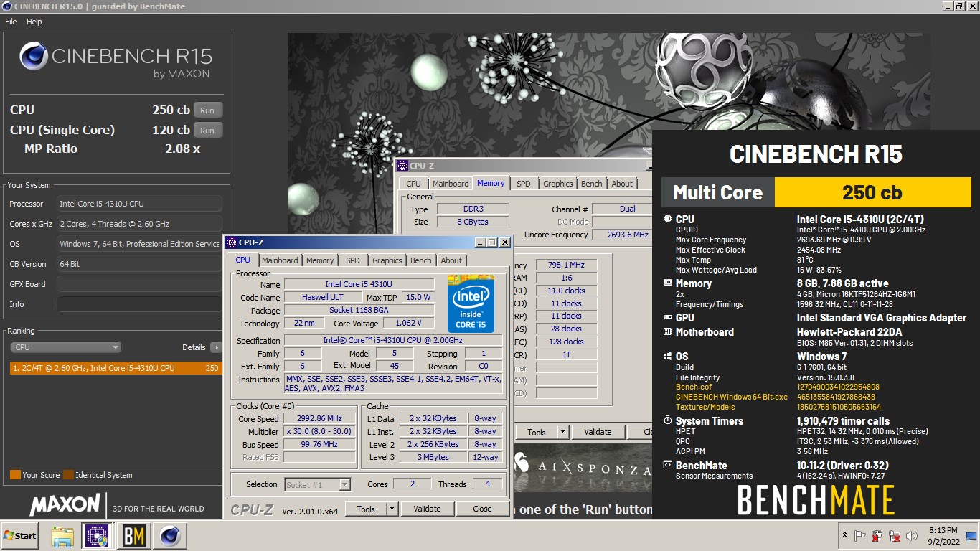980x551 pixels.
Task: Click Code Name field Haswell ULT
Action: 322,297
